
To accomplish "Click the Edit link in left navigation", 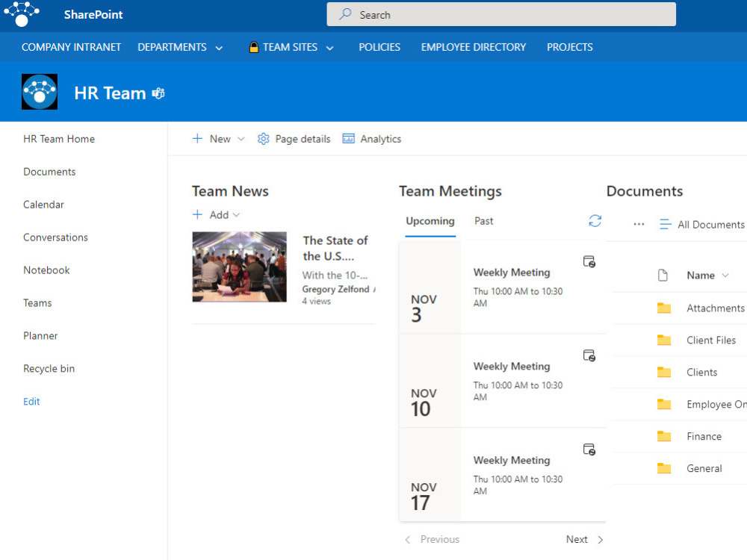I will tap(31, 402).
